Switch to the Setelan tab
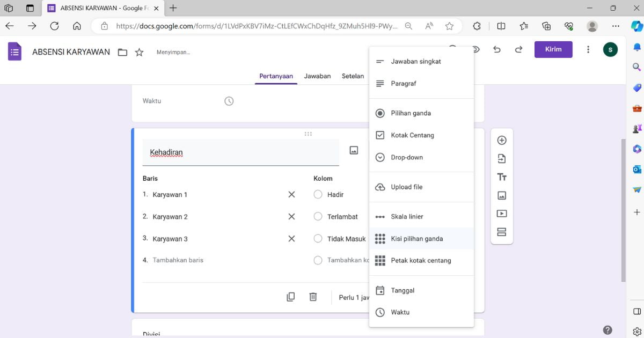The width and height of the screenshot is (644, 338). 353,76
